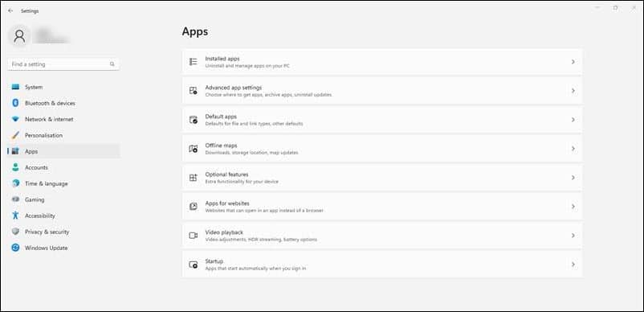Click the Bluetooth & devices sidebar icon

click(x=15, y=103)
